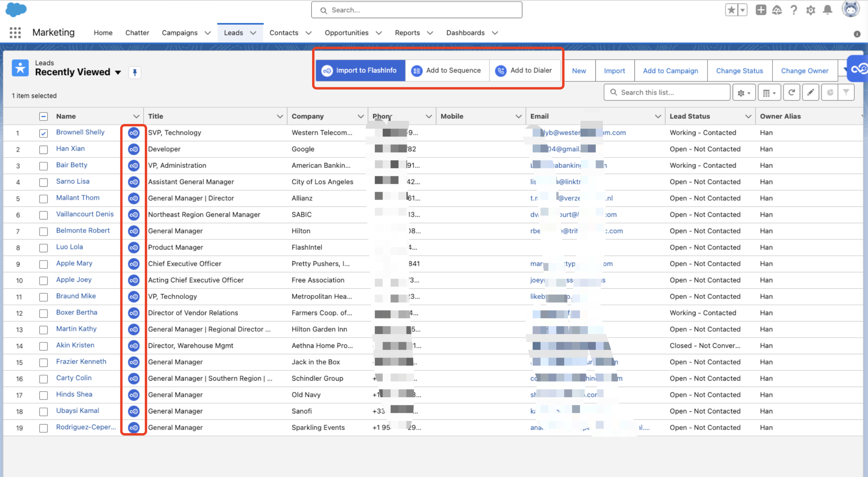The height and width of the screenshot is (477, 868).
Task: Click the Add to Campaign button
Action: tap(670, 71)
